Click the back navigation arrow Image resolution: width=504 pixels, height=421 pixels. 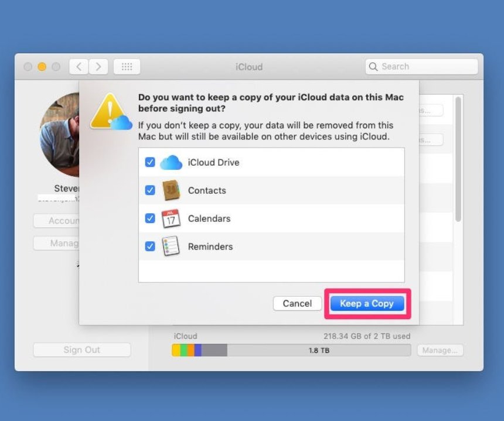click(x=79, y=67)
